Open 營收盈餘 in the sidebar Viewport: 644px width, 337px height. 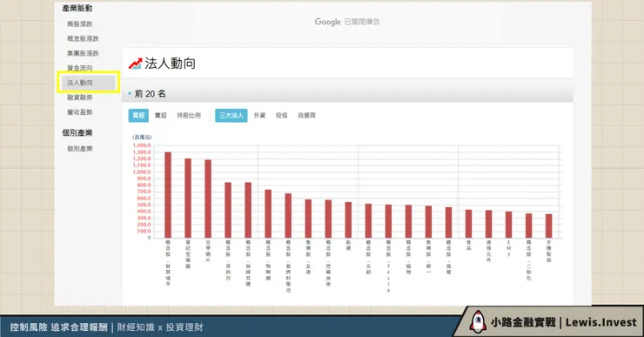coord(80,112)
